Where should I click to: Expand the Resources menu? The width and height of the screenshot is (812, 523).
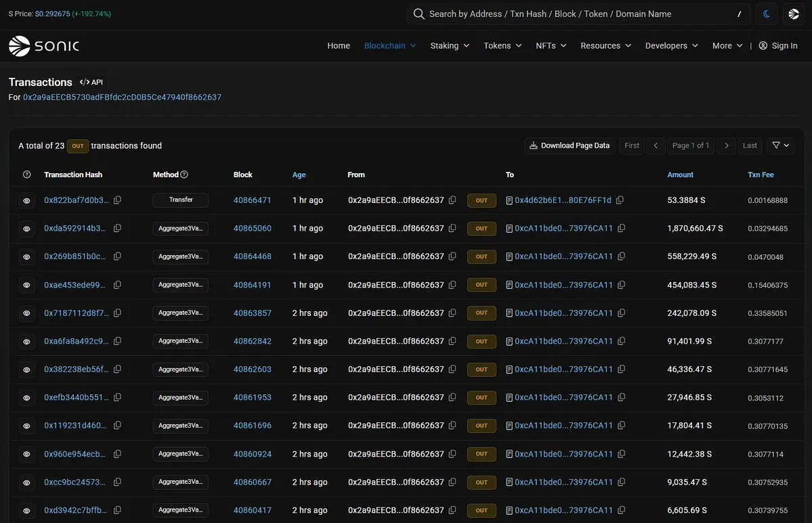tap(605, 45)
